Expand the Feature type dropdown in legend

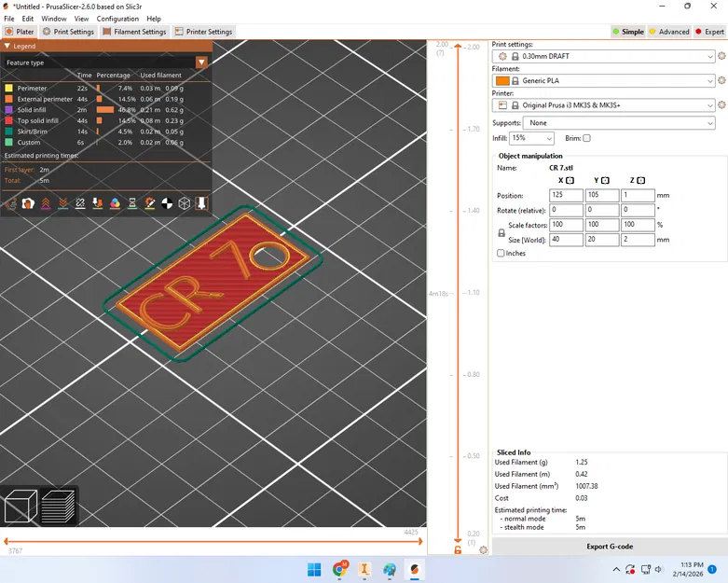[x=201, y=62]
